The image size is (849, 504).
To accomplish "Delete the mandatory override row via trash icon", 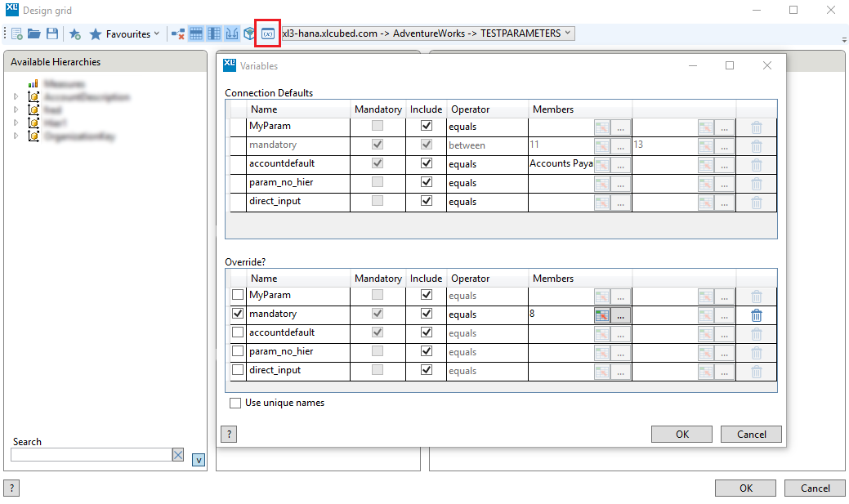I will click(757, 314).
